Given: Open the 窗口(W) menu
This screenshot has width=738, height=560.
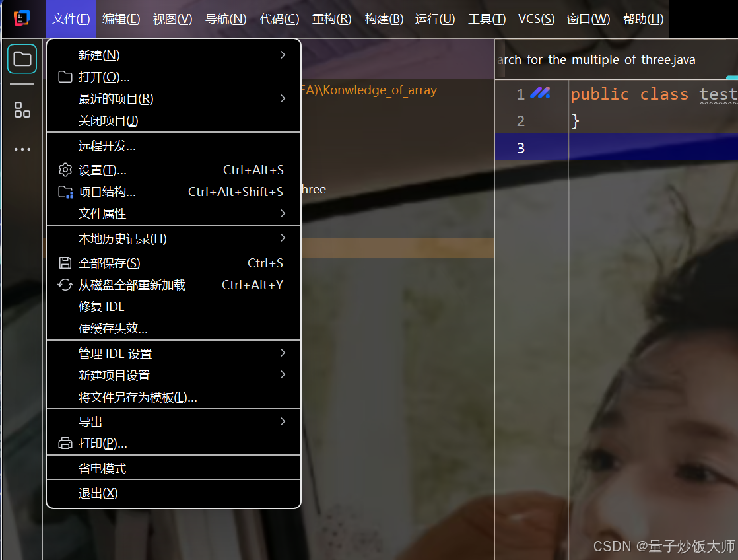Looking at the screenshot, I should (x=588, y=19).
